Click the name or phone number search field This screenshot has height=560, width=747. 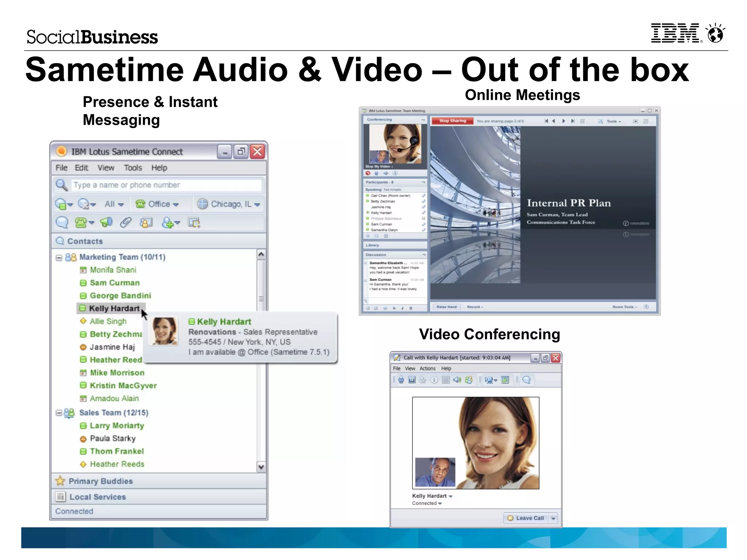click(x=167, y=185)
